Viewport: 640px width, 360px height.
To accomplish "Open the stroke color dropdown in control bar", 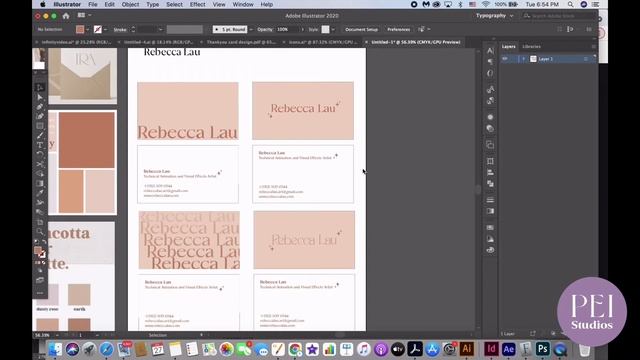I will (x=105, y=29).
